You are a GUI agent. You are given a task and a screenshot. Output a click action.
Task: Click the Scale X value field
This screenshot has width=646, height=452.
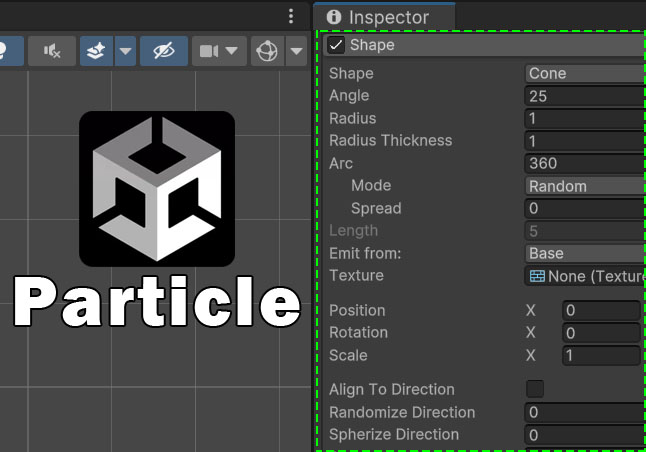(601, 355)
